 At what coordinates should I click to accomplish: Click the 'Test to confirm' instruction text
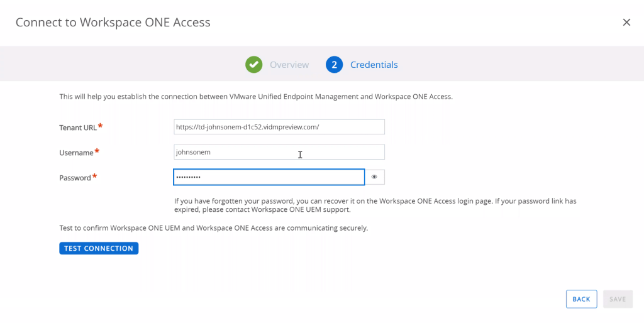click(213, 228)
